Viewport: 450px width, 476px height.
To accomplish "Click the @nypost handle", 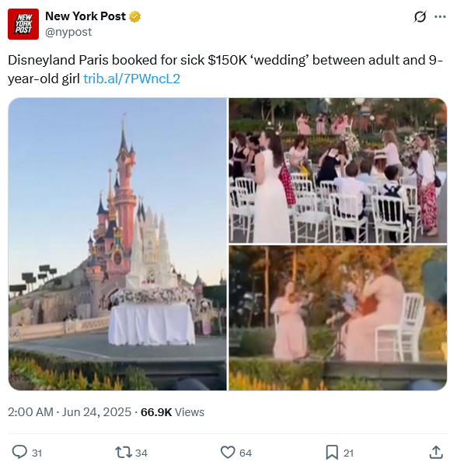I will (x=68, y=32).
